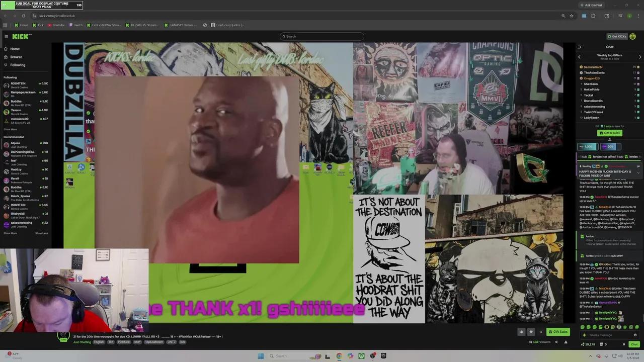Open the user profile avatar menu
The height and width of the screenshot is (362, 644).
[x=632, y=36]
